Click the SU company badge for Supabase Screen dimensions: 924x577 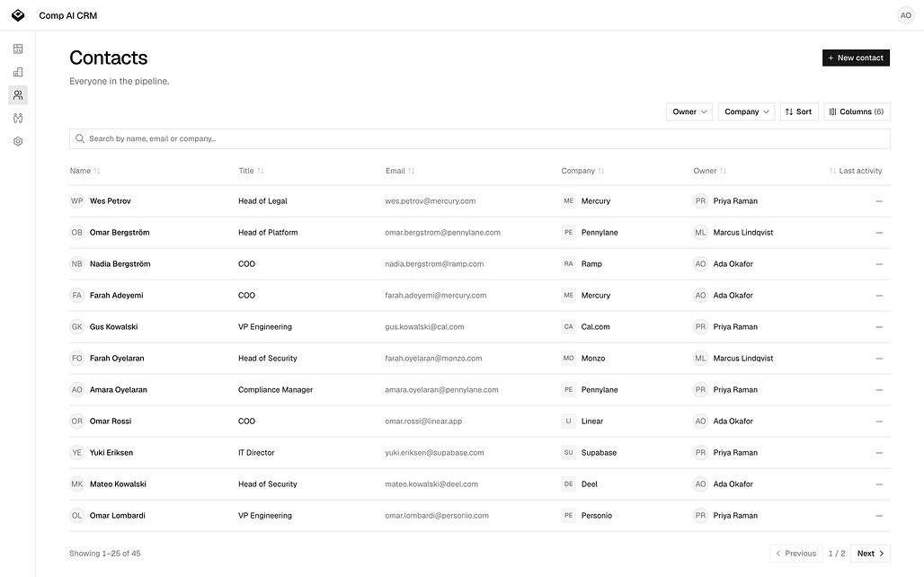568,453
